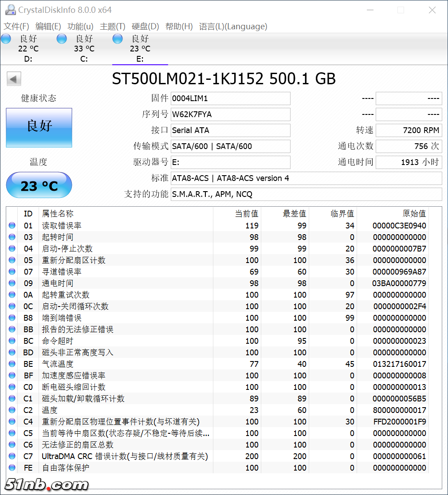Click the CrystalDiskInfo icon in the title bar
448x495 pixels.
tap(10, 10)
